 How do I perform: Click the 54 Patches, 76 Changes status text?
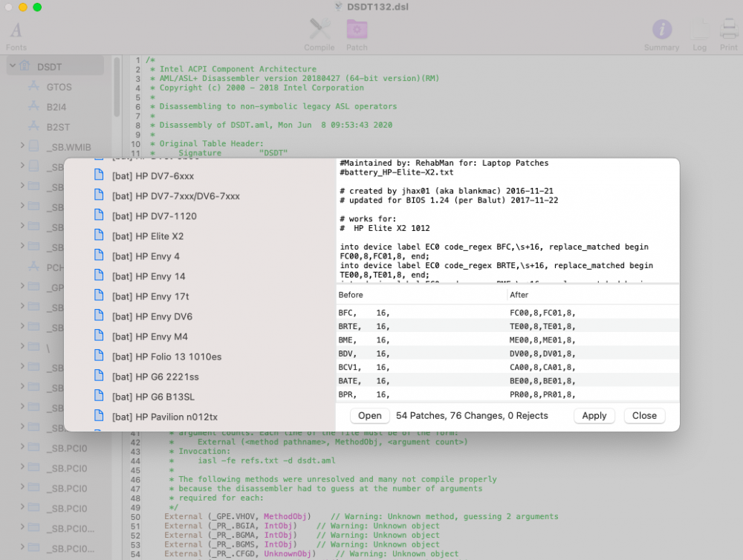[472, 415]
